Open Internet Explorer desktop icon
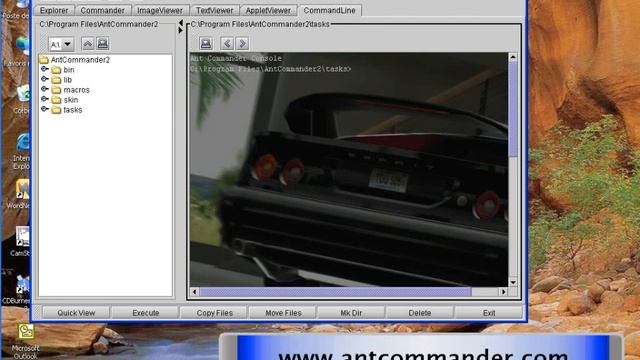The width and height of the screenshot is (640, 360). pyautogui.click(x=21, y=151)
